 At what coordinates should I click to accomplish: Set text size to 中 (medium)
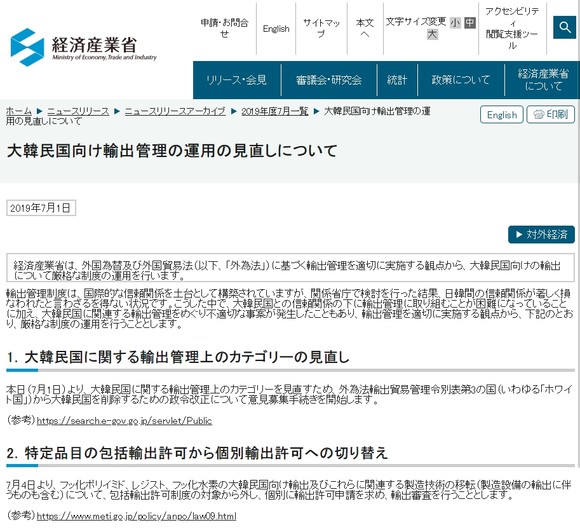coord(470,23)
